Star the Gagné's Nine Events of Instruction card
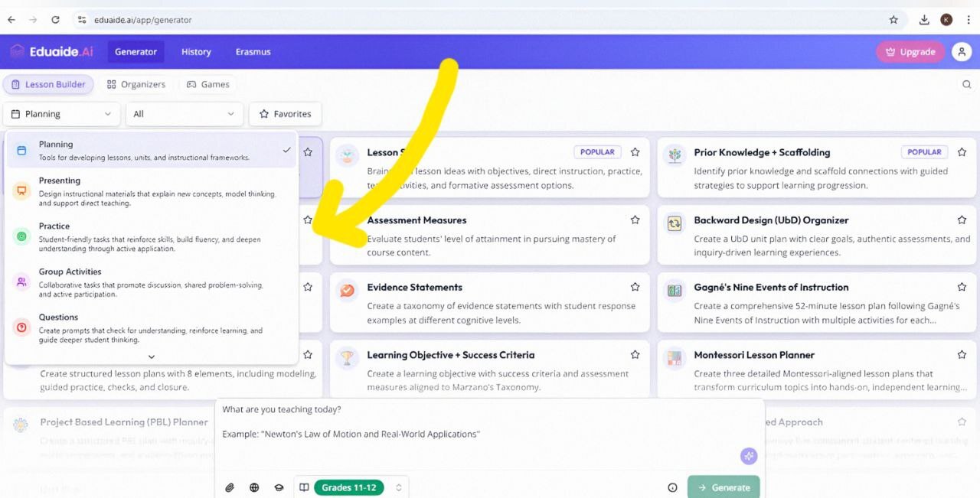Image resolution: width=980 pixels, height=498 pixels. (x=962, y=288)
